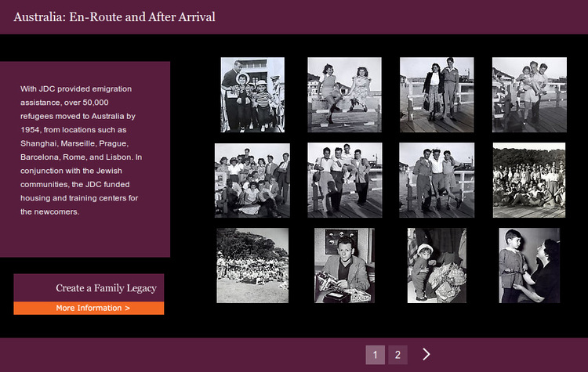Open photo of four men on railing

344,180
